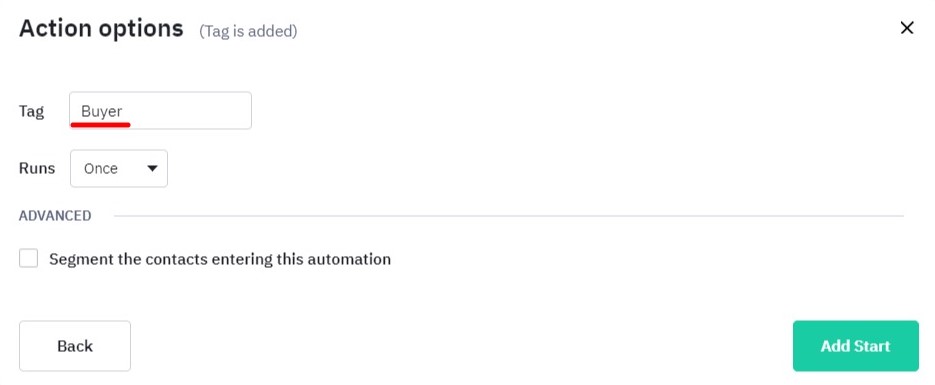
Task: Open the Runs dropdown
Action: point(119,169)
